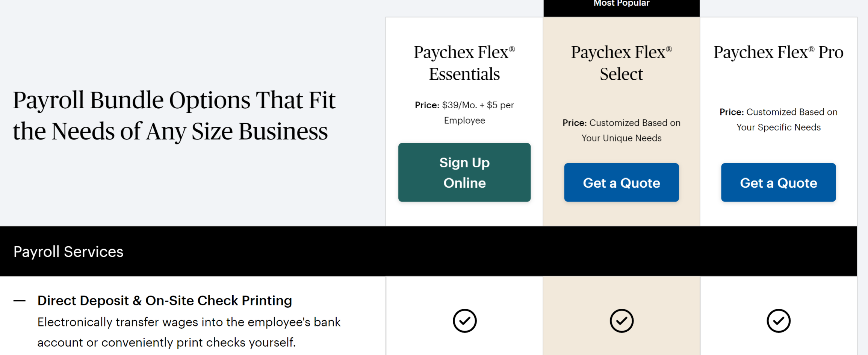Screen dimensions: 868x355
Task: Click Get a Quote under Paychex Flex Select
Action: tap(621, 182)
